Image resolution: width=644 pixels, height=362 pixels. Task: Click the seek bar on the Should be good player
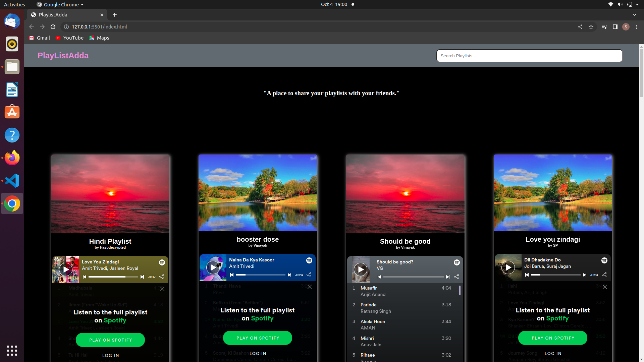pyautogui.click(x=413, y=277)
